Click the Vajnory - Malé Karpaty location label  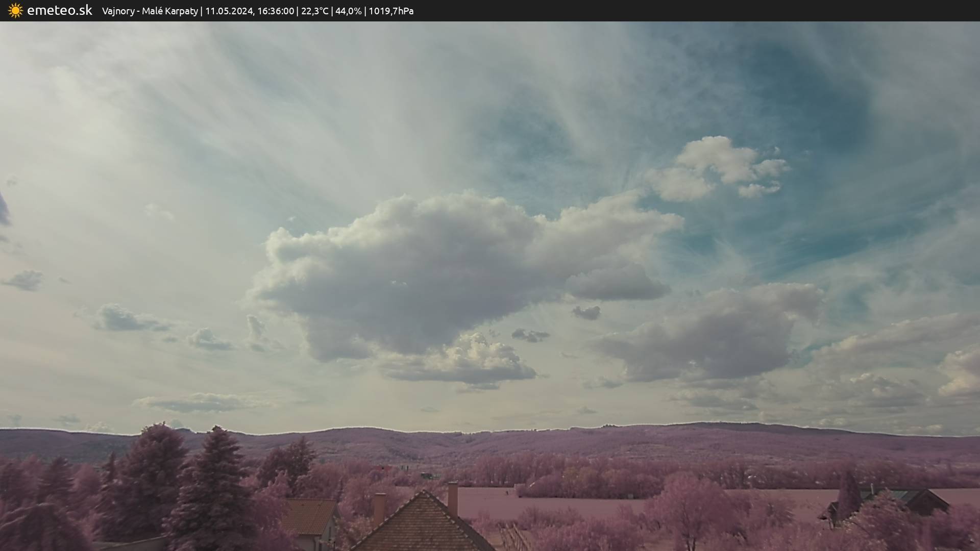150,11
